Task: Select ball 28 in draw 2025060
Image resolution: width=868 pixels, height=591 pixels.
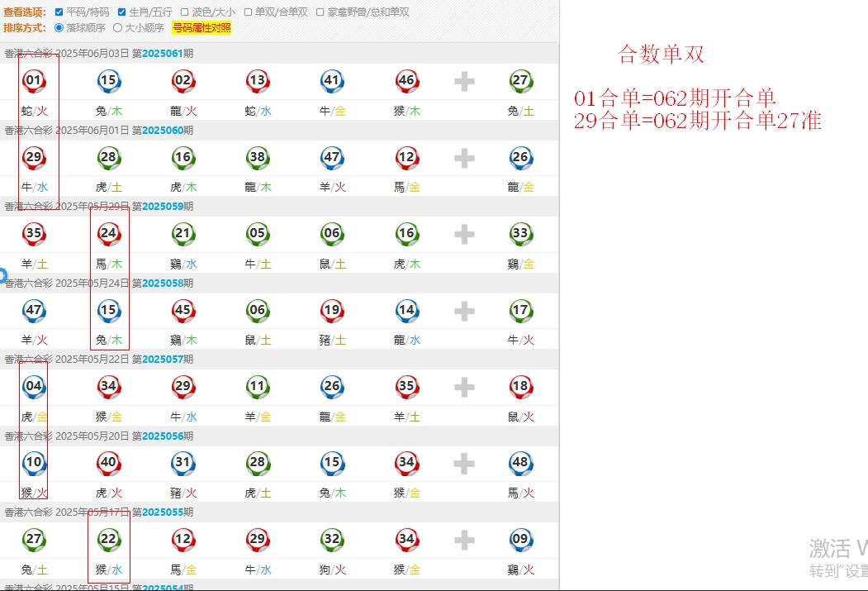Action: [x=108, y=158]
